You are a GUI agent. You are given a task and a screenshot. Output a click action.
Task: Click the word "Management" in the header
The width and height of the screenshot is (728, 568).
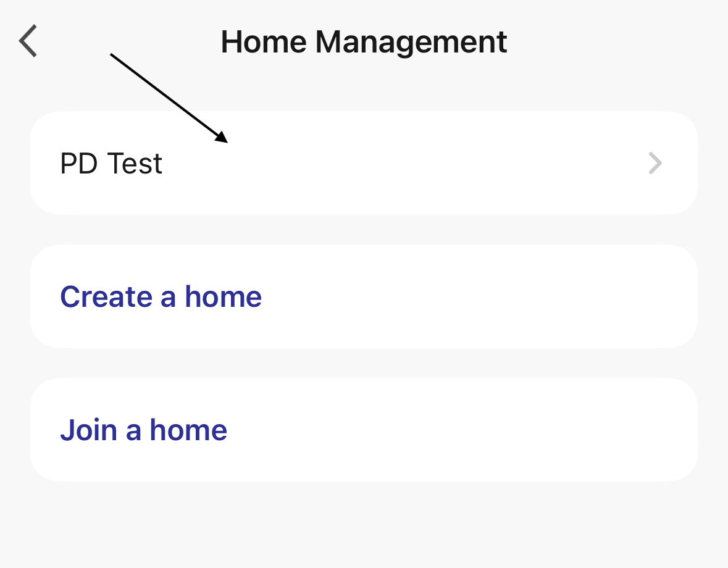pos(411,42)
